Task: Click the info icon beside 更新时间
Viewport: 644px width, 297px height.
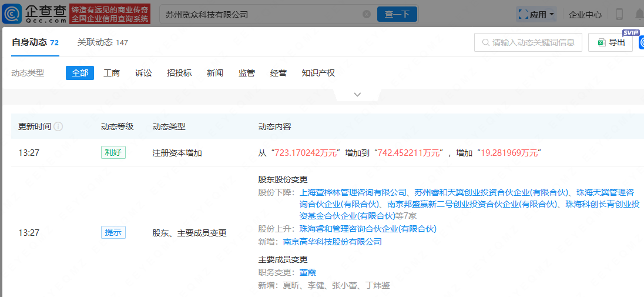Action: pyautogui.click(x=59, y=126)
